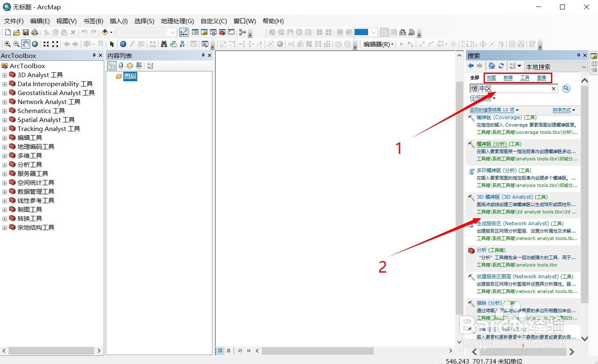
Task: Open the 排序方式 sort dropdown
Action: point(564,110)
